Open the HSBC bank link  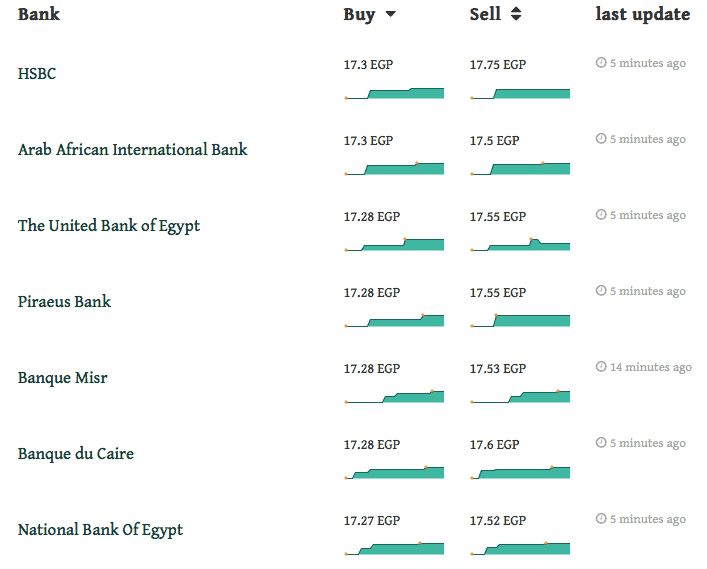coord(37,73)
